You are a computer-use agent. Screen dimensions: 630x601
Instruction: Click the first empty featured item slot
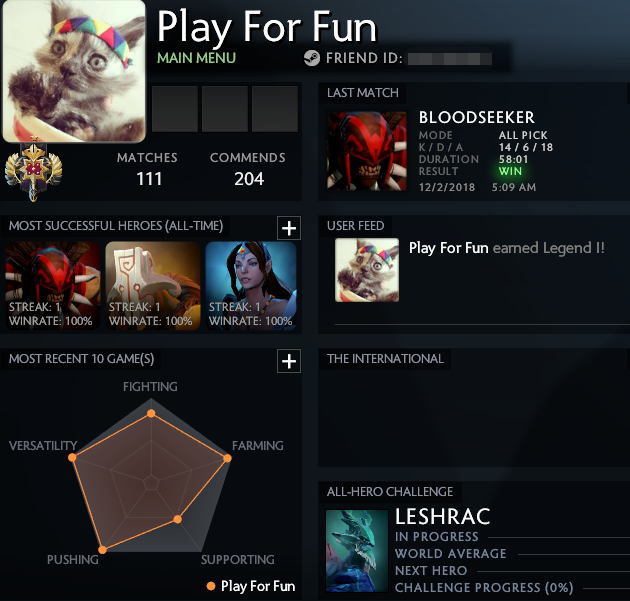pyautogui.click(x=175, y=108)
